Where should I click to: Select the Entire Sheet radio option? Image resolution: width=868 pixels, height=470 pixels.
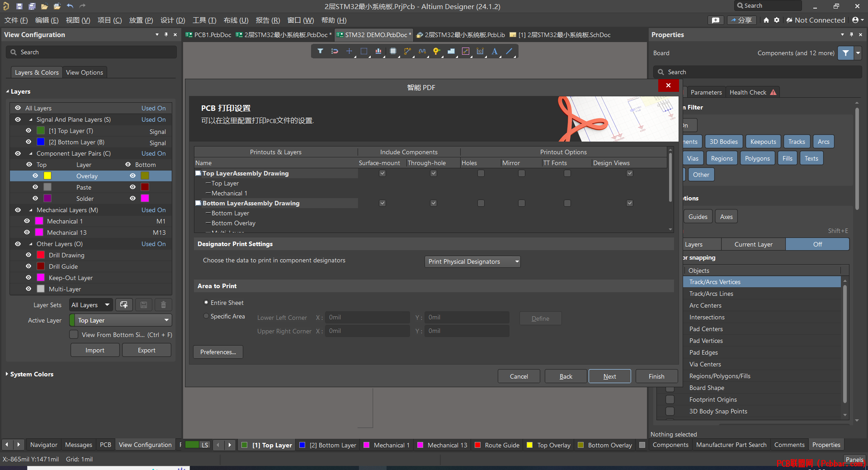point(206,303)
